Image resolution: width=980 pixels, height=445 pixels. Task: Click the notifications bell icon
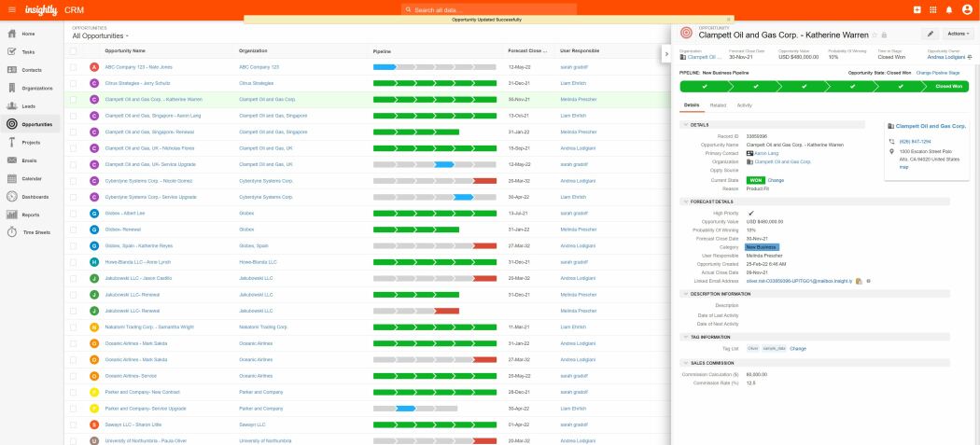[x=948, y=9]
